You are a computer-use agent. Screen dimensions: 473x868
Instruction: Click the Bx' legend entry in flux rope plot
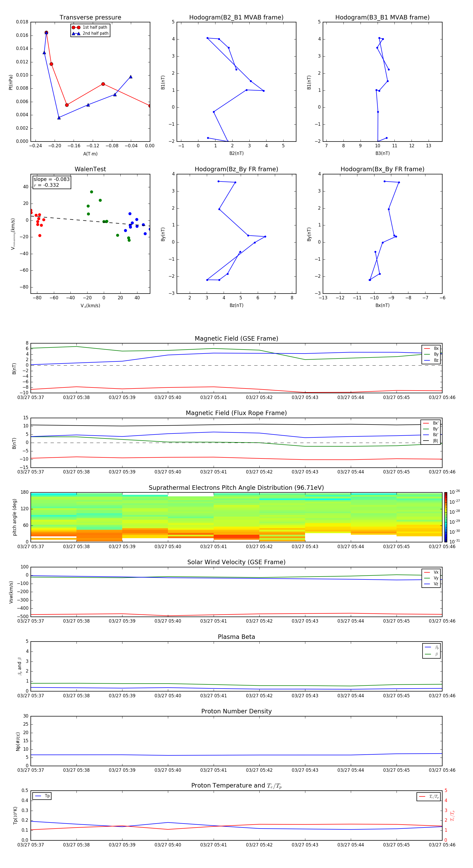pyautogui.click(x=431, y=423)
